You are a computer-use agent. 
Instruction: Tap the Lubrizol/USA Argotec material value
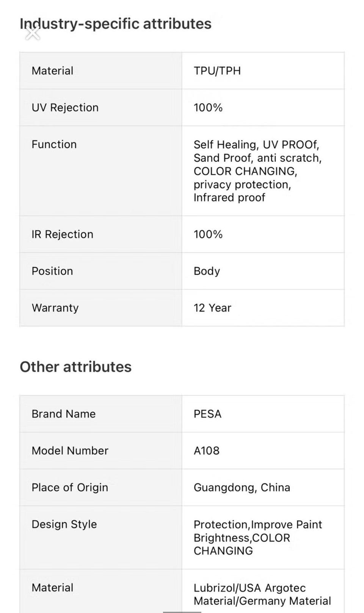[262, 594]
